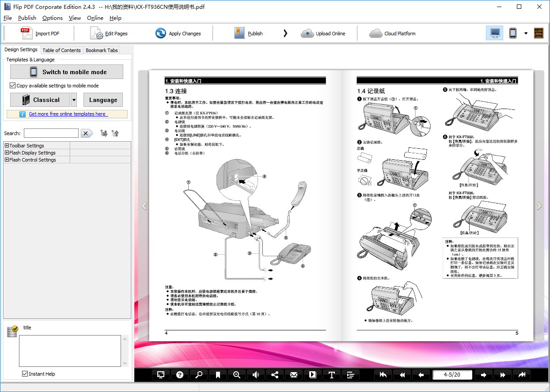The image size is (550, 392).
Task: Click the Upload Online cloud icon
Action: click(307, 34)
